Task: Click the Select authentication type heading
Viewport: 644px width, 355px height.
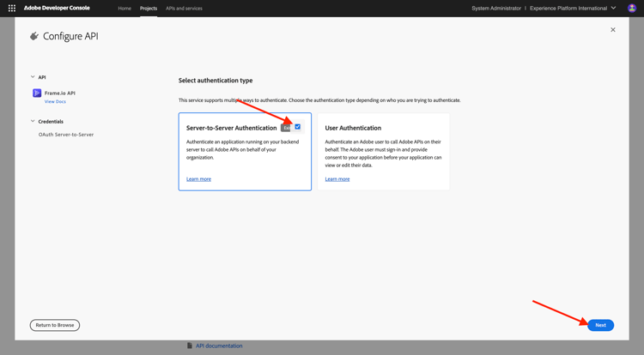Action: [x=216, y=81]
